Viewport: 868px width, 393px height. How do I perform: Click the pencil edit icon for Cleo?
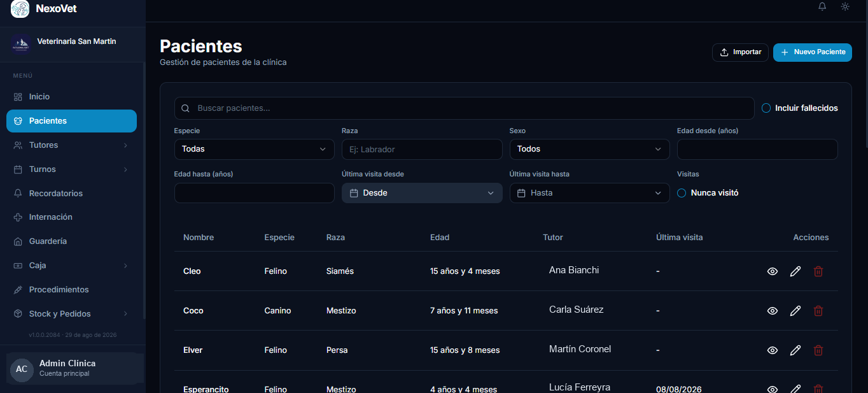coord(795,271)
